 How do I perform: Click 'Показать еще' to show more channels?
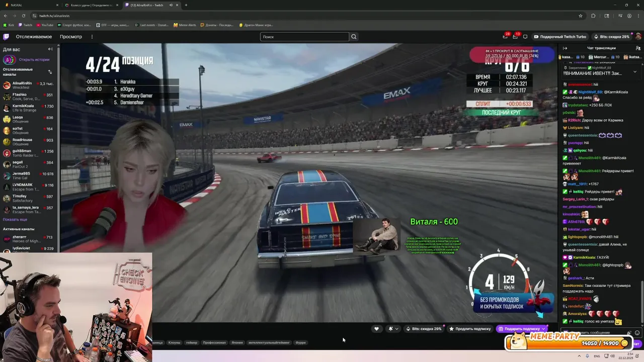(x=15, y=220)
